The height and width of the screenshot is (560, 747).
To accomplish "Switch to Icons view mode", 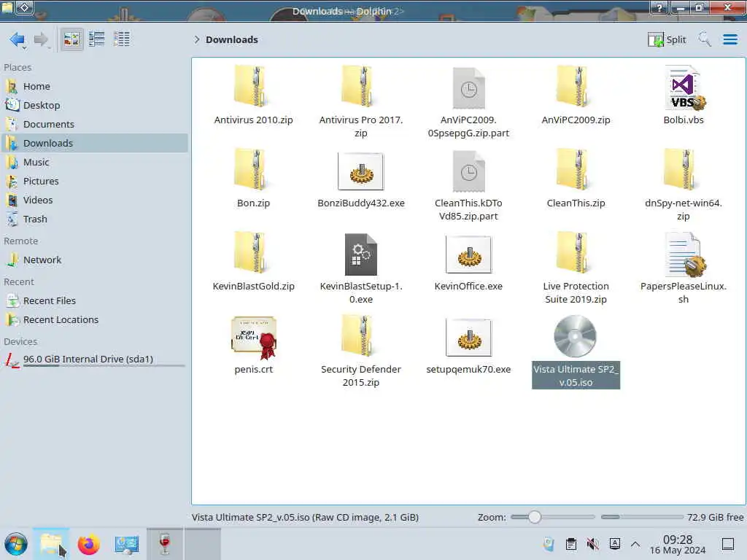I will click(72, 39).
